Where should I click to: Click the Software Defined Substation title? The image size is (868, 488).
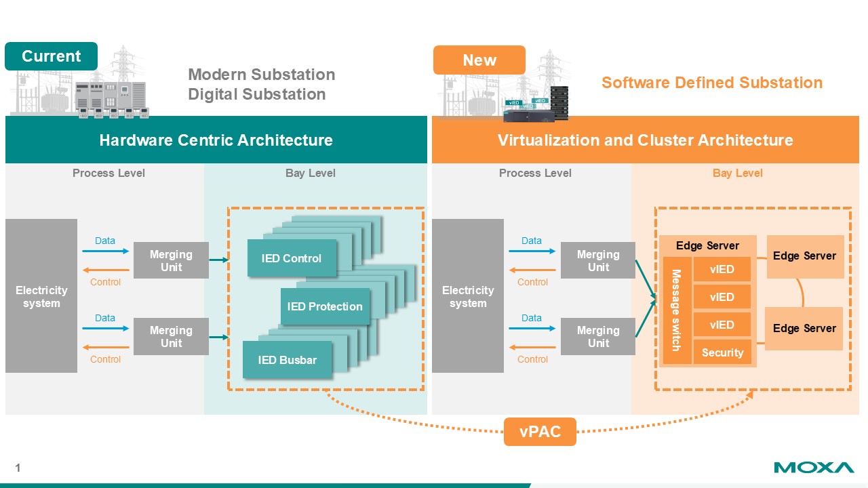pos(712,83)
